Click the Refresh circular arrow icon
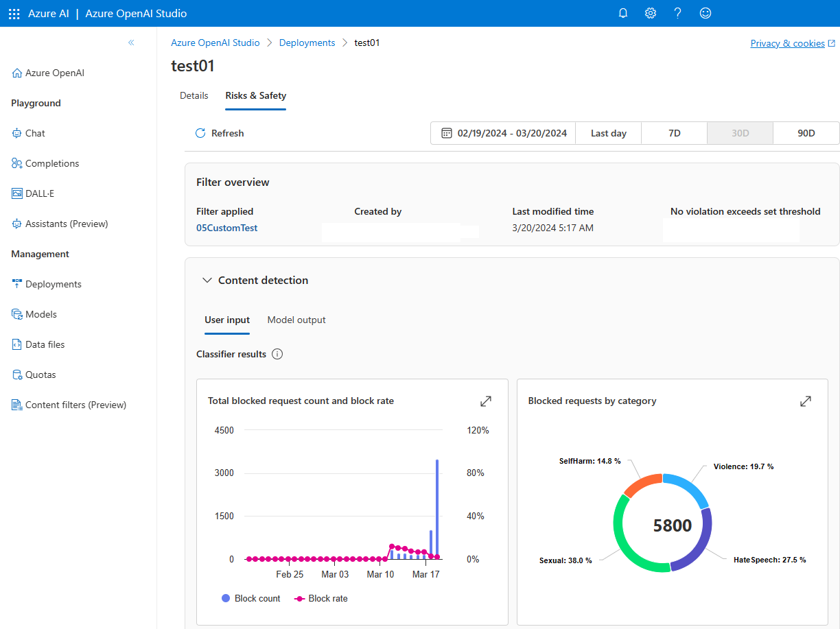Screen dimensions: 840x629 tap(200, 133)
